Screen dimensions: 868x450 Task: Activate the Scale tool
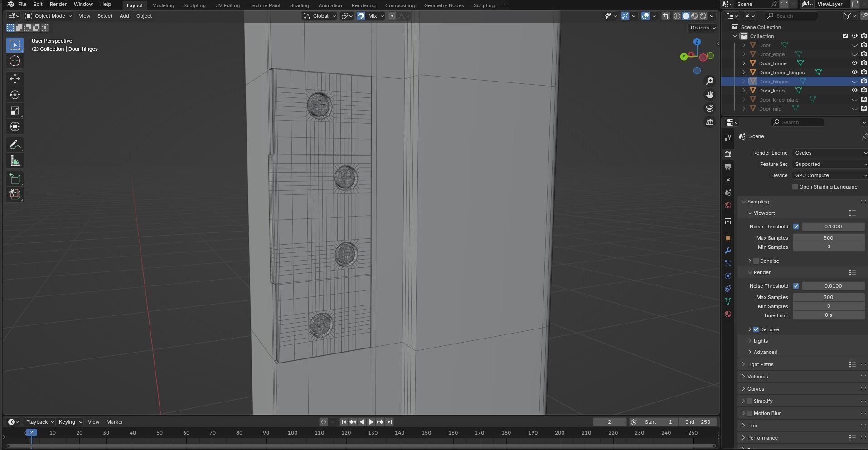(15, 111)
